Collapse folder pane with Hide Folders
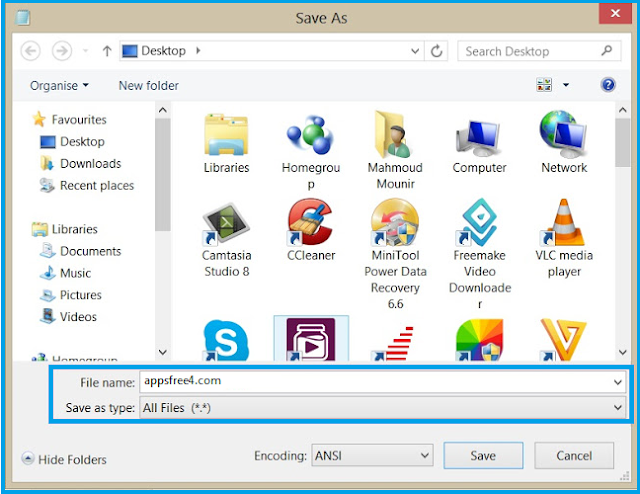The height and width of the screenshot is (494, 640). point(64,459)
